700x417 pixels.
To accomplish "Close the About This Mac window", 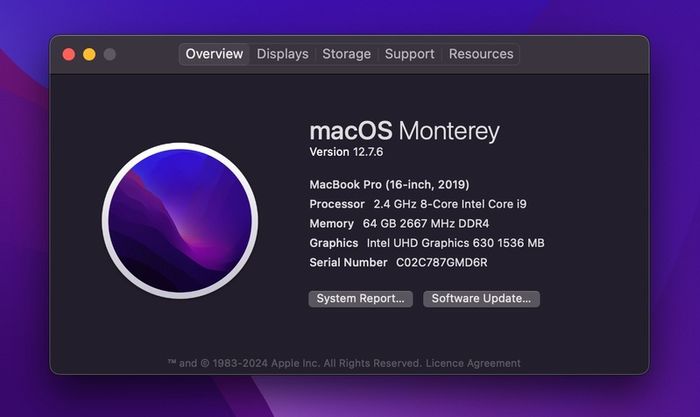I will point(69,54).
